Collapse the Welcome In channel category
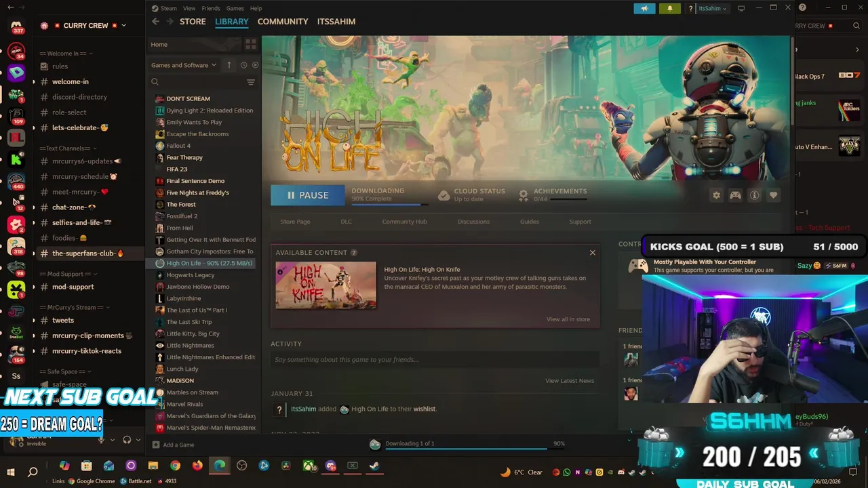Screen dimensions: 868x488 pos(66,54)
